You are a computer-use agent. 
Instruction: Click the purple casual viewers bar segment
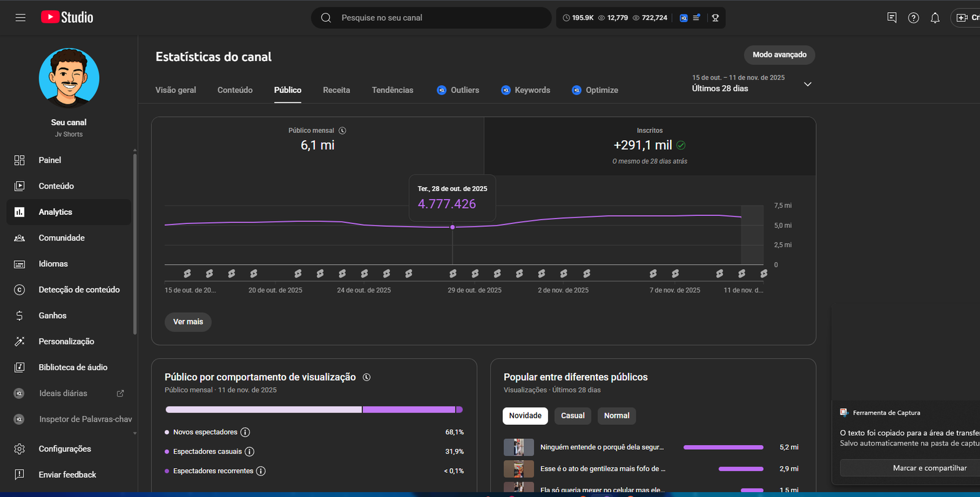click(x=409, y=409)
